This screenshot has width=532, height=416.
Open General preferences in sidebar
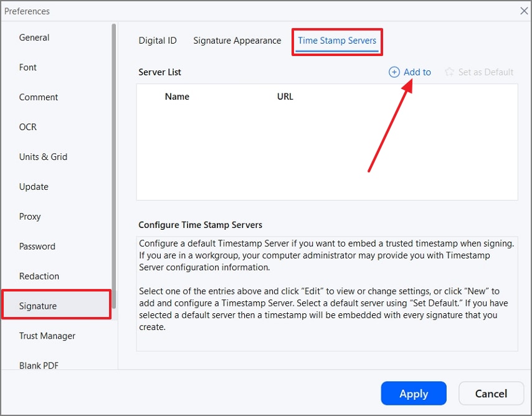[34, 37]
